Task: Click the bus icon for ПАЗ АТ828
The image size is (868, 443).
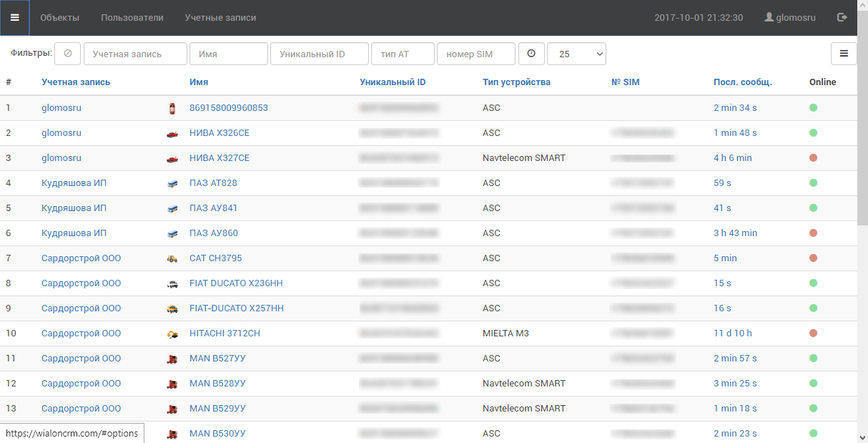Action: point(172,183)
